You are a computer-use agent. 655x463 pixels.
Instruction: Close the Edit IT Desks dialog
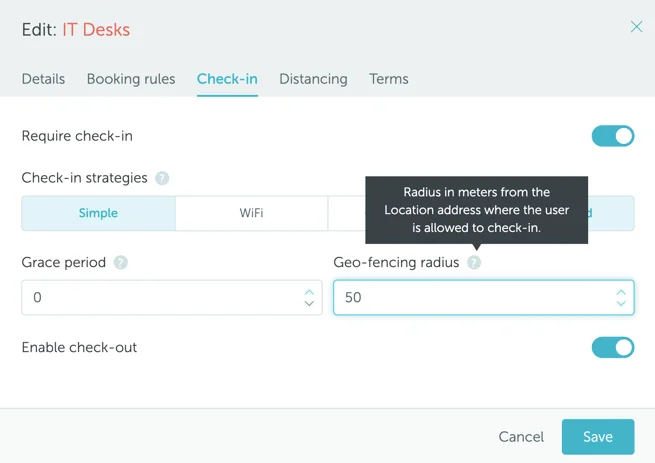click(636, 27)
